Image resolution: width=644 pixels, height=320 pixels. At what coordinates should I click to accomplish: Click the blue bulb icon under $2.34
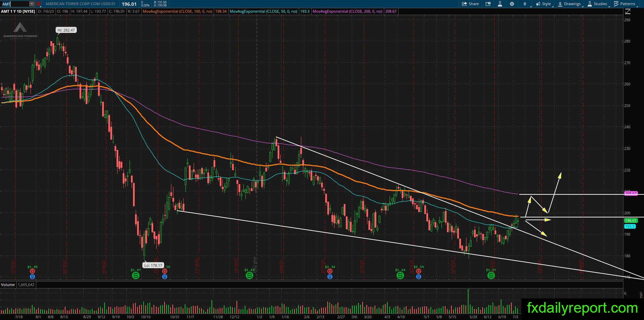[330, 276]
